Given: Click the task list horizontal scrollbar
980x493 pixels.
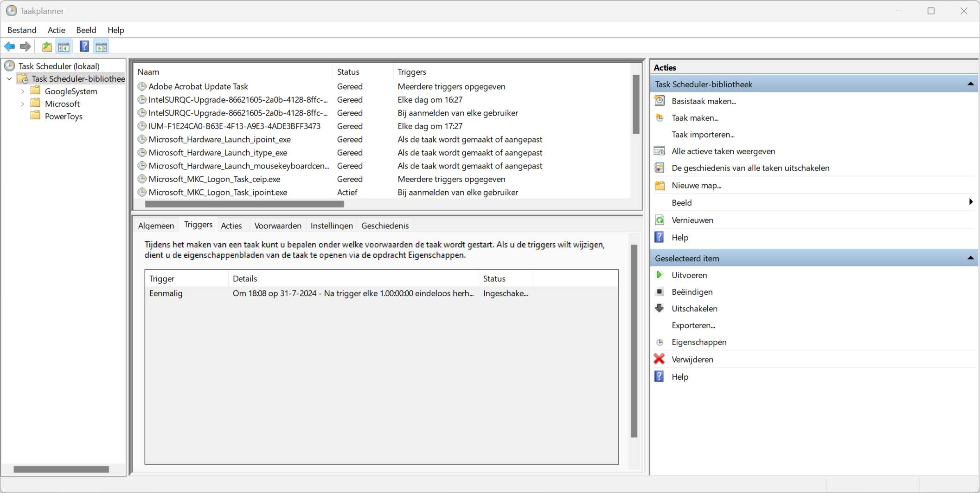Looking at the screenshot, I should [244, 204].
